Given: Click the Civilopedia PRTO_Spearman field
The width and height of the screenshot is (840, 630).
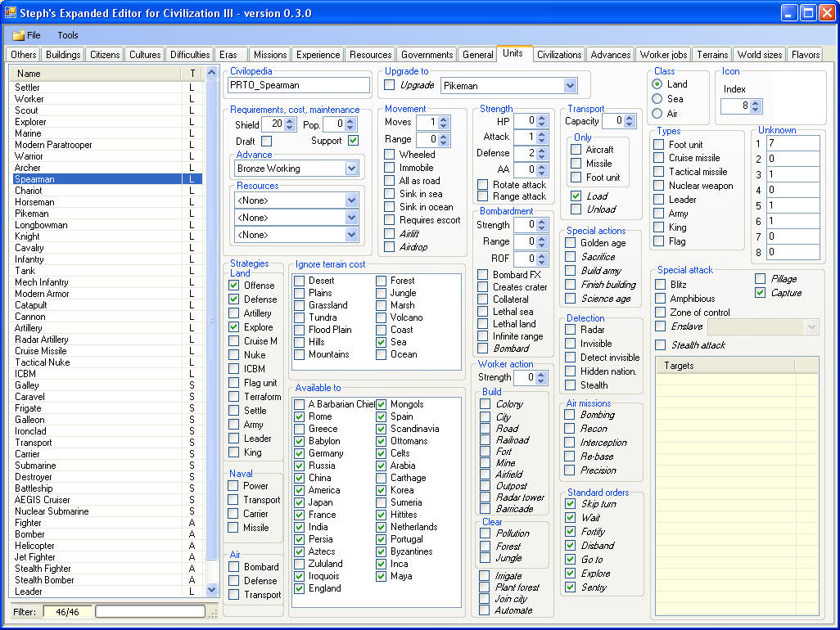Looking at the screenshot, I should coord(298,85).
